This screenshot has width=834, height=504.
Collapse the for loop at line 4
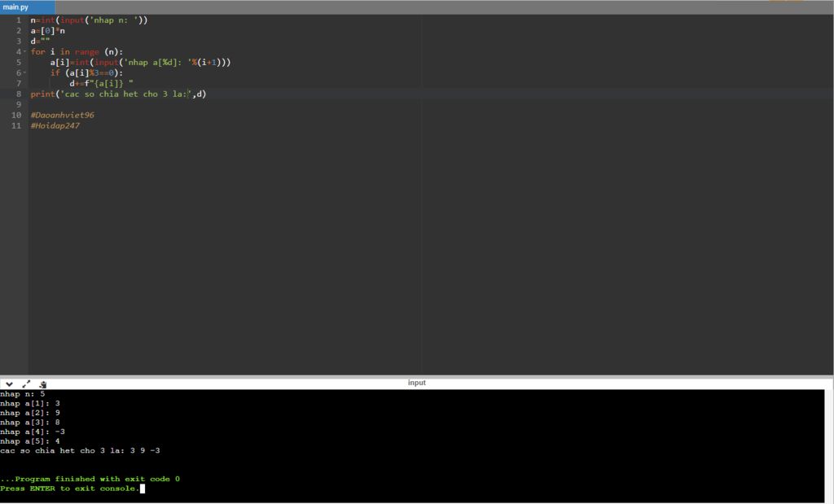click(24, 52)
